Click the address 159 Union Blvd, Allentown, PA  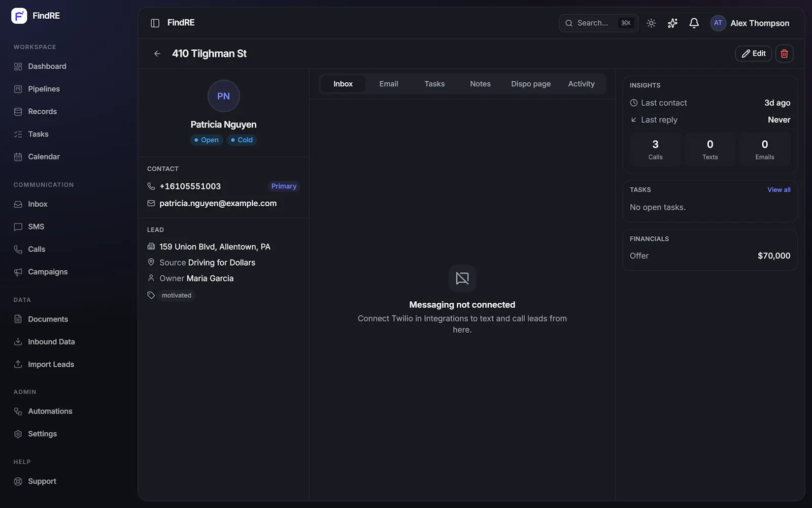coord(215,247)
